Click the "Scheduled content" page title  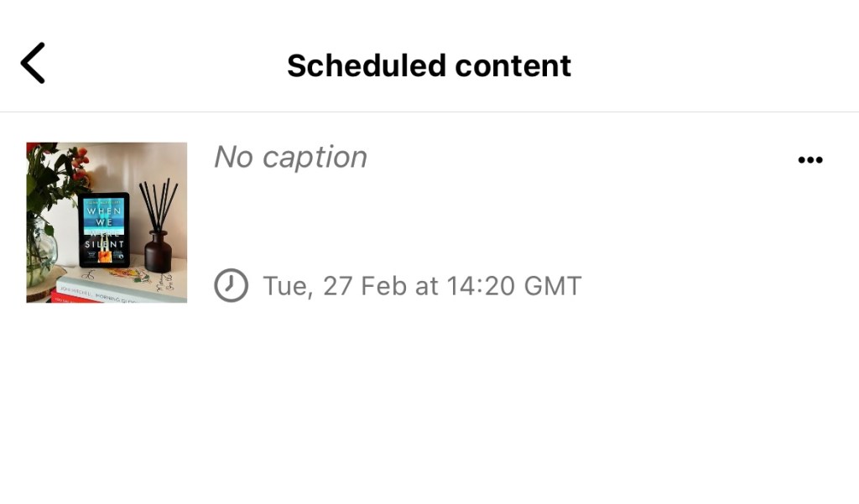429,65
